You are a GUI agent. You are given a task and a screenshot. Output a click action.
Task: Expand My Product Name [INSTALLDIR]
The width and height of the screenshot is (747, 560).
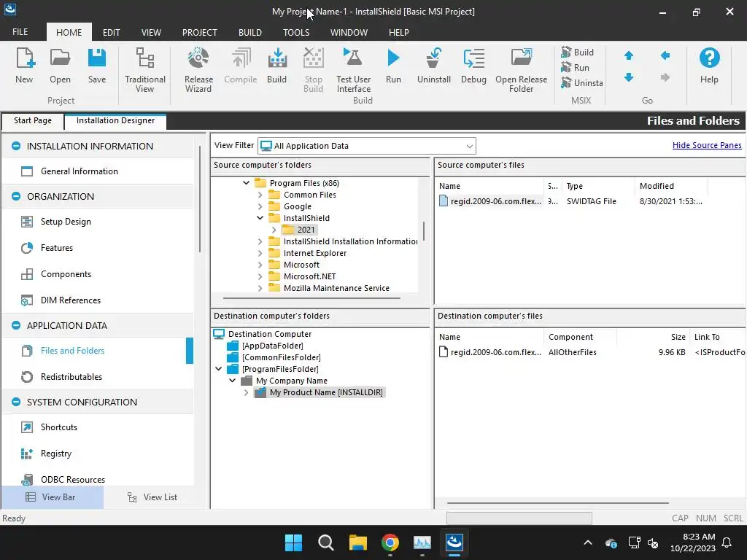pos(246,392)
